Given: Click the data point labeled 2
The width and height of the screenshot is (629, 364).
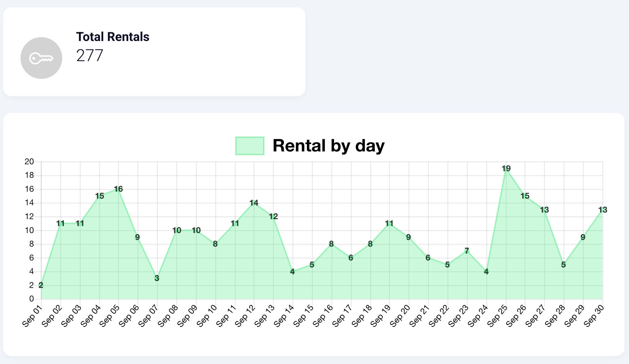Looking at the screenshot, I should coord(41,286).
